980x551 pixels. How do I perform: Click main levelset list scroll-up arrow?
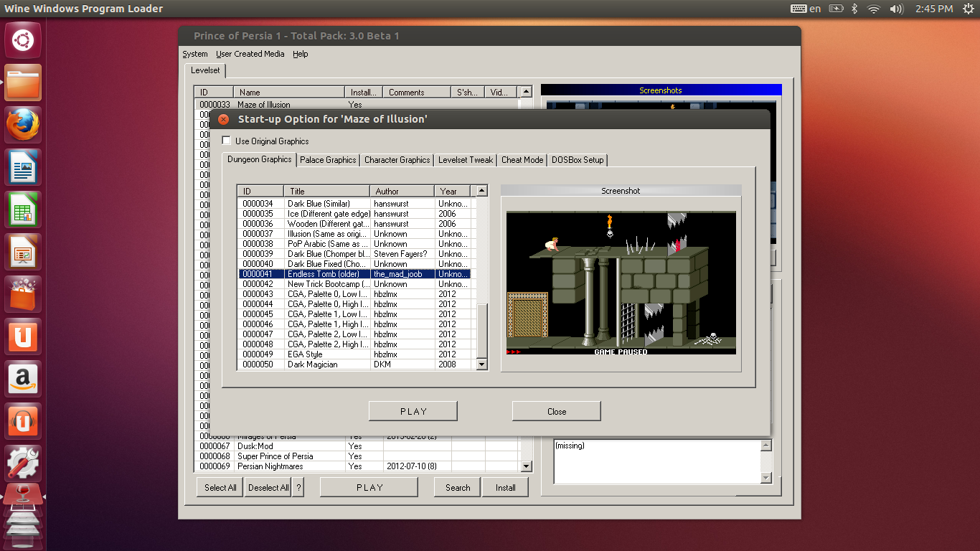[526, 92]
